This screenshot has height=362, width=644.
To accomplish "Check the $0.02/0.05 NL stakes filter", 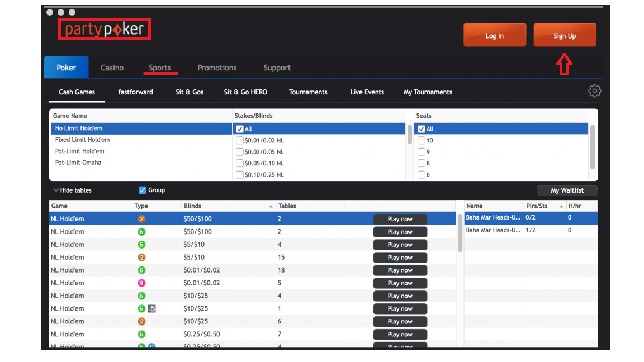I will (x=240, y=152).
